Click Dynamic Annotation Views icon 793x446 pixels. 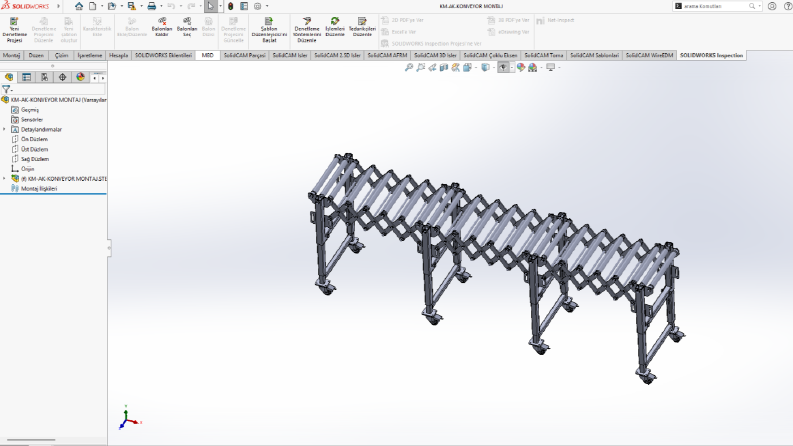coord(456,67)
